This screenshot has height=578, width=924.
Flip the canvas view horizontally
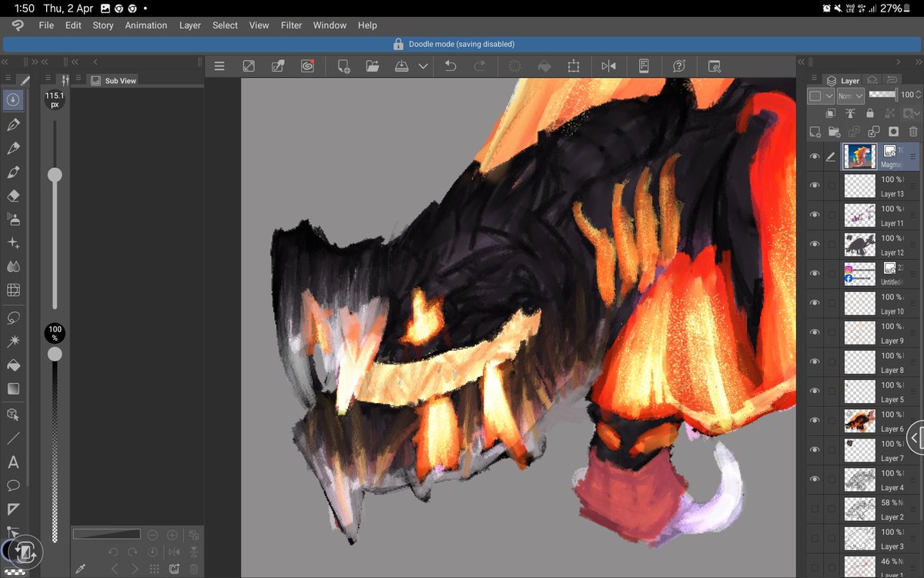pos(608,66)
